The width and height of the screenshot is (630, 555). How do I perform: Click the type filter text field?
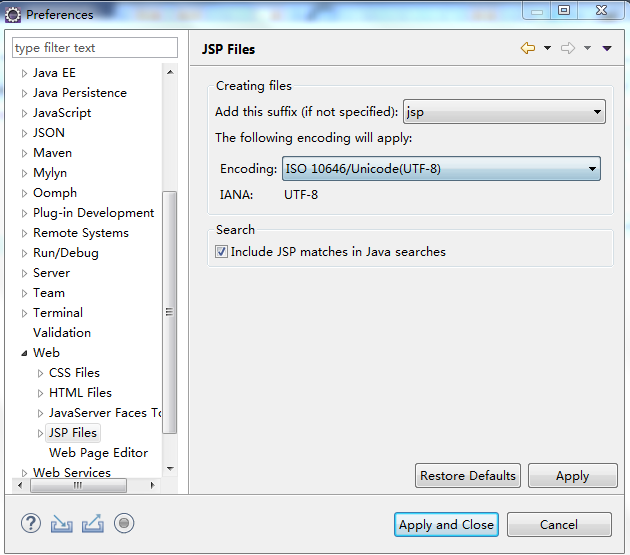point(95,48)
